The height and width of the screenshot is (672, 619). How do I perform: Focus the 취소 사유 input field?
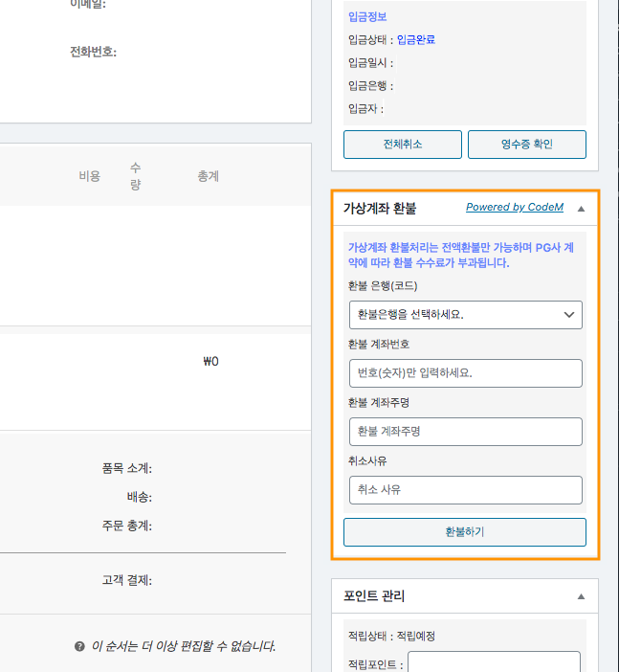pos(466,490)
